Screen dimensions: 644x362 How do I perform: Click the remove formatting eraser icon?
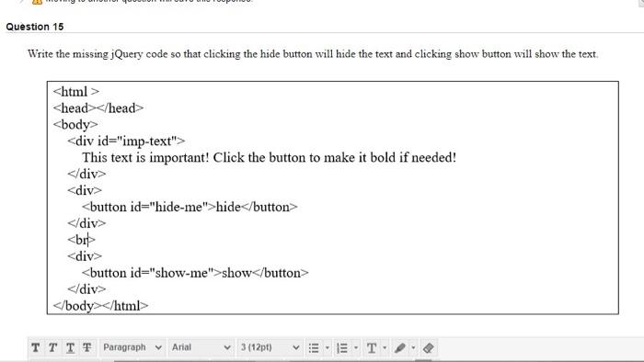tap(428, 348)
